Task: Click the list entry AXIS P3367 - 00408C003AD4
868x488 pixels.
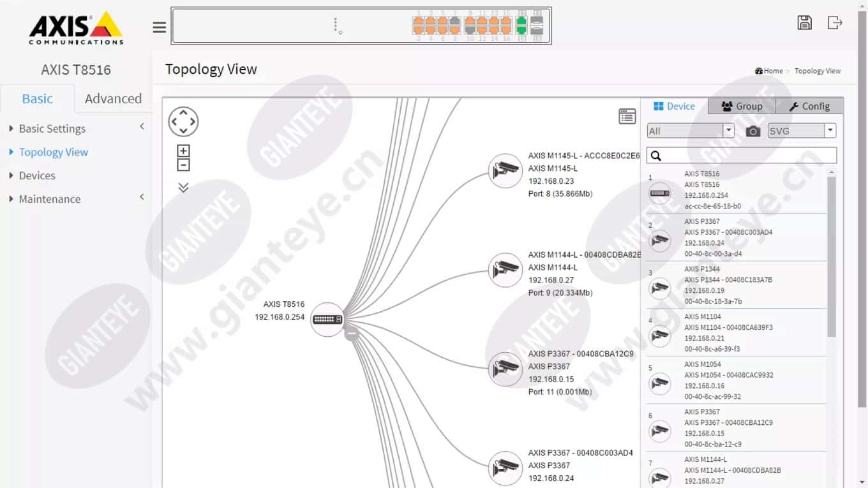Action: click(x=728, y=232)
